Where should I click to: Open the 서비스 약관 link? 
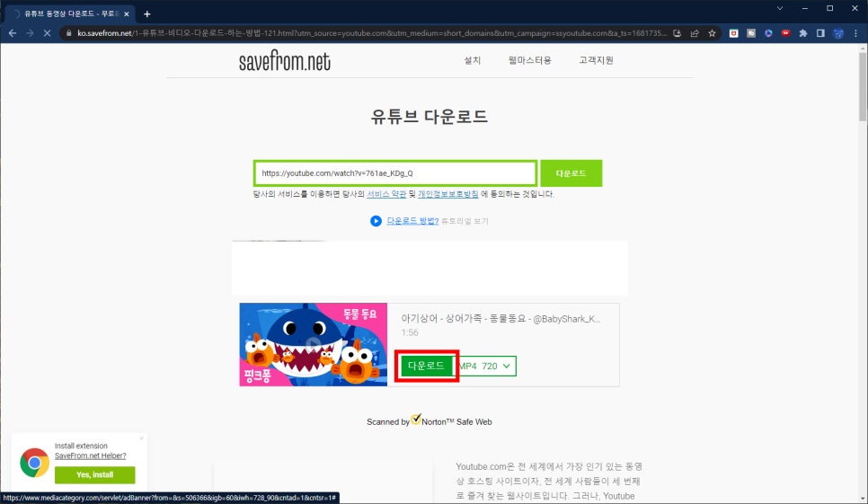[386, 194]
